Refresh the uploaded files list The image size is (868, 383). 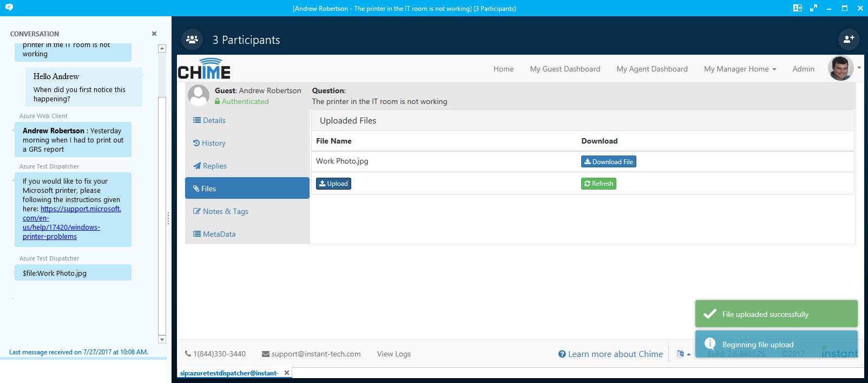599,184
